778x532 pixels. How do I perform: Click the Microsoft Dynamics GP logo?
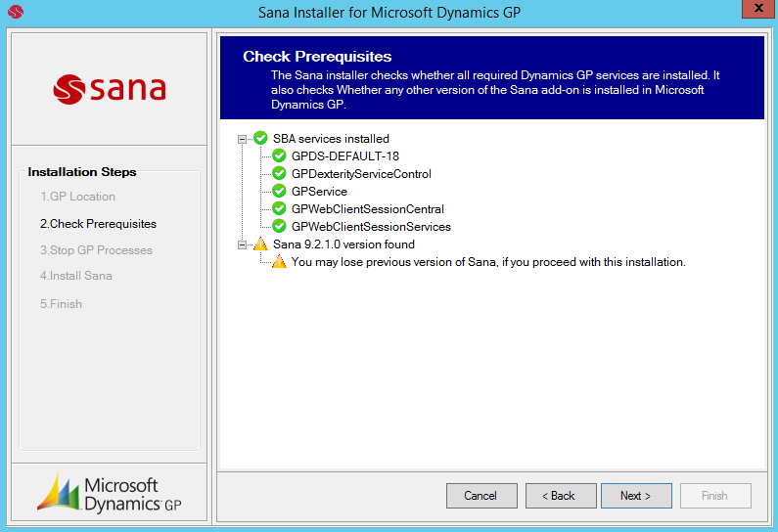(110, 492)
